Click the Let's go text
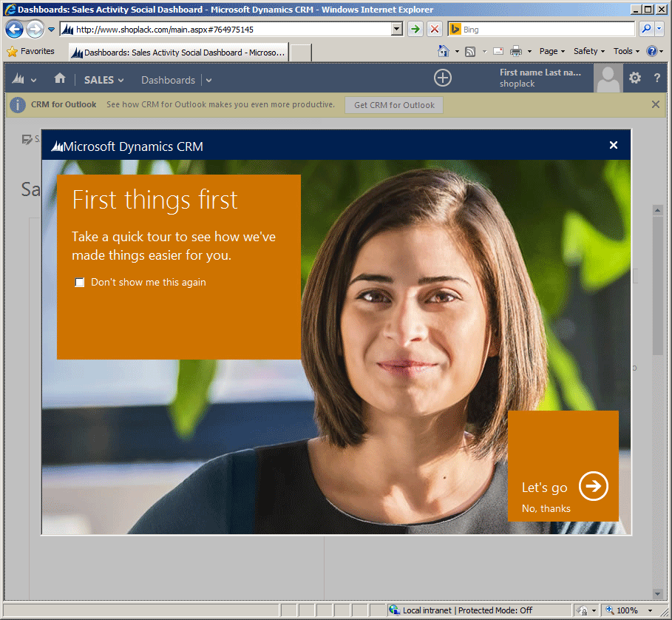This screenshot has width=672, height=620. click(x=544, y=488)
